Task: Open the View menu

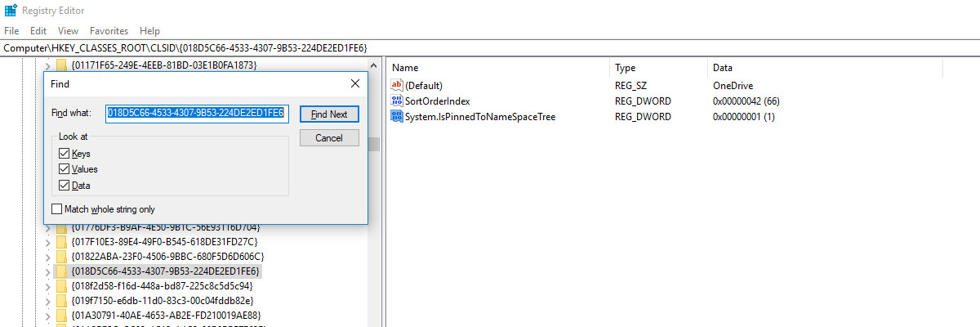Action: coord(68,30)
